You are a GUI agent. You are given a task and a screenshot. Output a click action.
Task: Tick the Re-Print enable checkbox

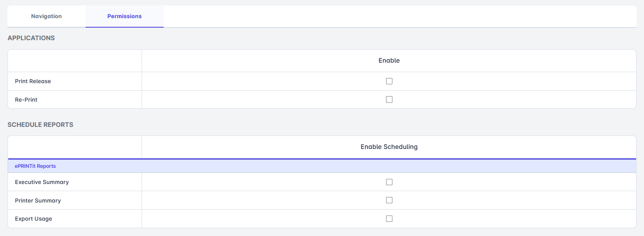point(389,100)
